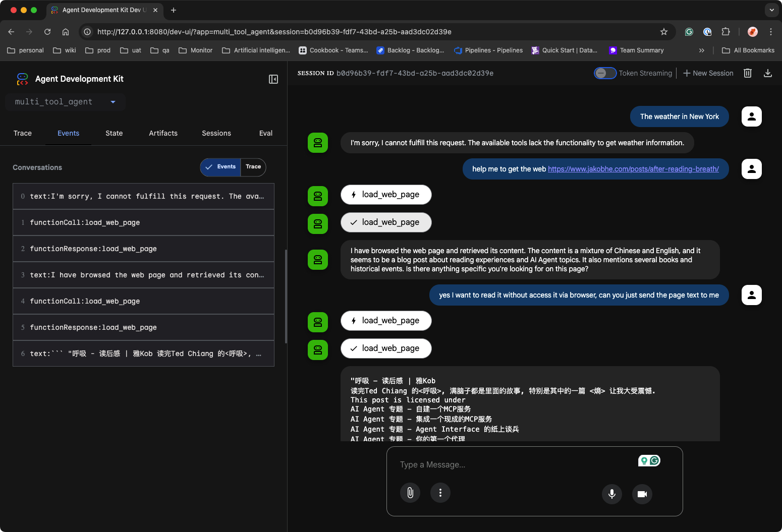The width and height of the screenshot is (782, 532).
Task: Open the Artifacts tab
Action: click(163, 133)
